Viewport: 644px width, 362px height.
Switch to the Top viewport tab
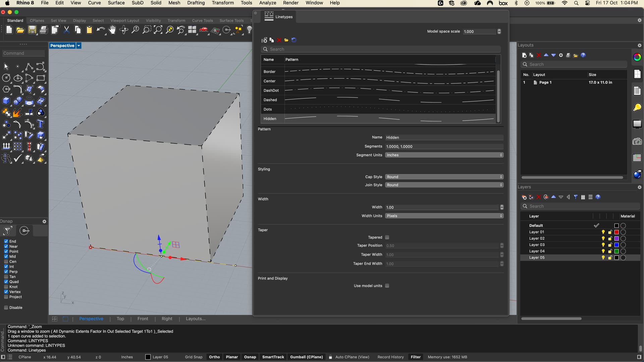point(120,319)
